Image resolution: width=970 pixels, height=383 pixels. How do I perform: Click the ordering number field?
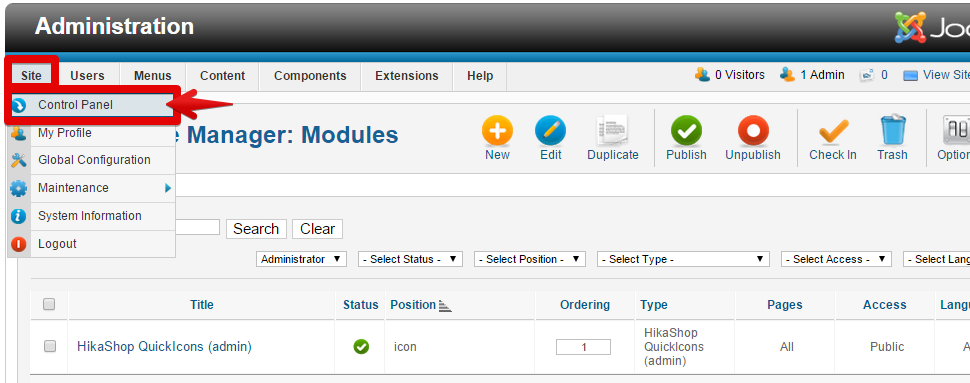click(583, 347)
